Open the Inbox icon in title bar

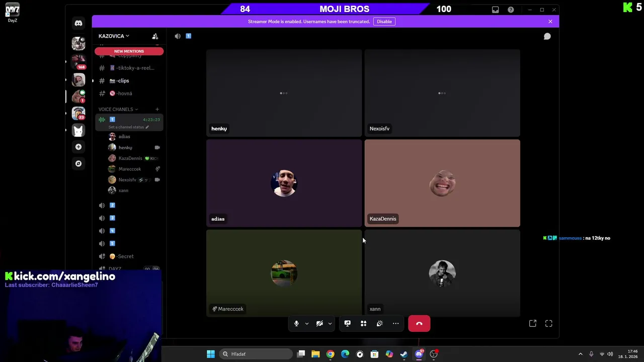coord(496,10)
